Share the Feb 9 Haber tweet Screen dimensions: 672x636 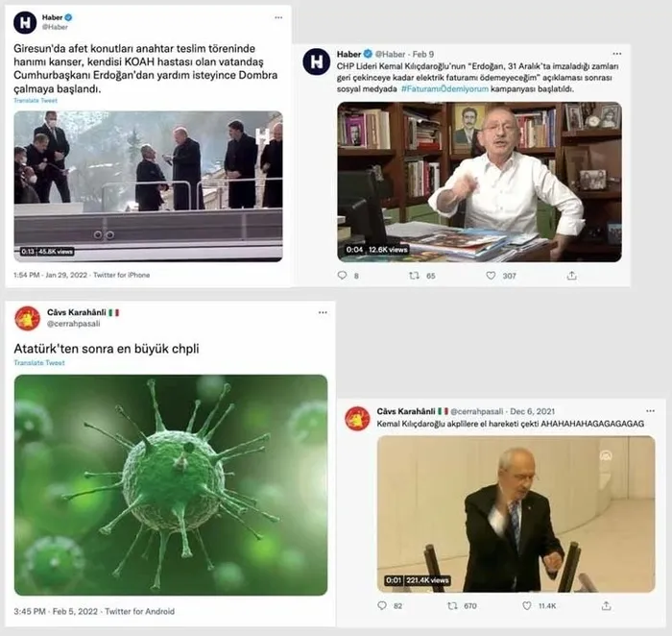(x=572, y=276)
